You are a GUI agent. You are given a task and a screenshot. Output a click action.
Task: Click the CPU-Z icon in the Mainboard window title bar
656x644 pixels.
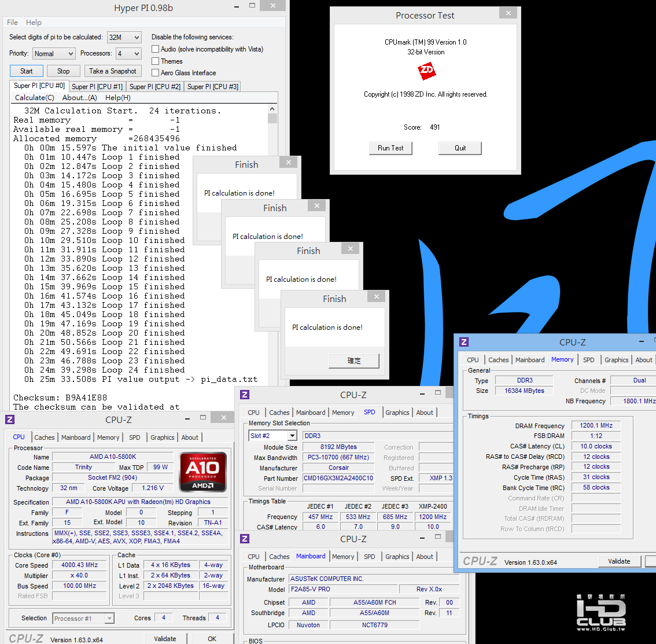pos(245,539)
